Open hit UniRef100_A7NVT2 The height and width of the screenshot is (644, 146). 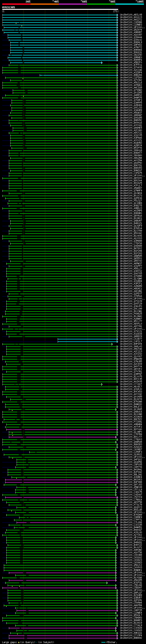(131, 47)
